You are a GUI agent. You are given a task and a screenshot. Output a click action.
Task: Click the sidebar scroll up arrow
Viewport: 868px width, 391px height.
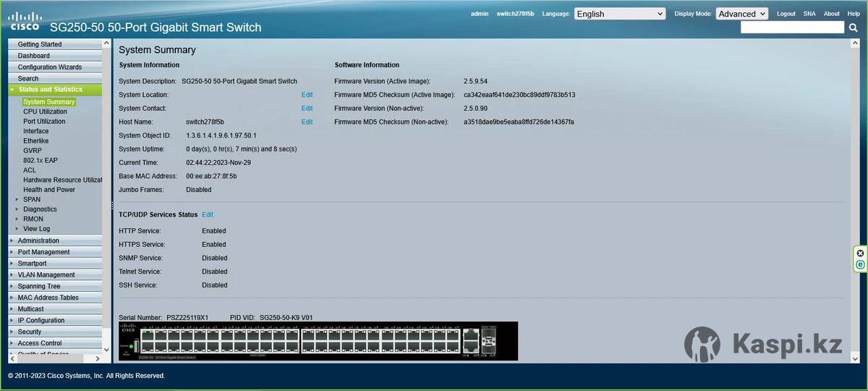tap(107, 43)
